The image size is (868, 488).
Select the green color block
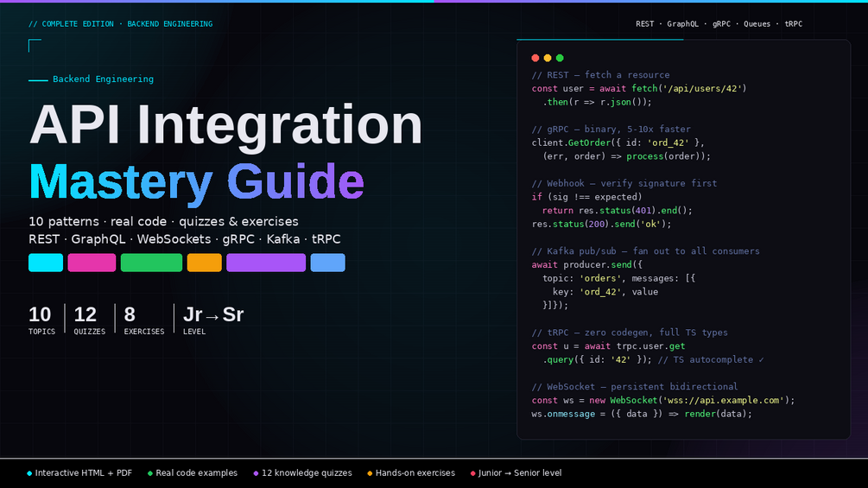[x=152, y=263]
